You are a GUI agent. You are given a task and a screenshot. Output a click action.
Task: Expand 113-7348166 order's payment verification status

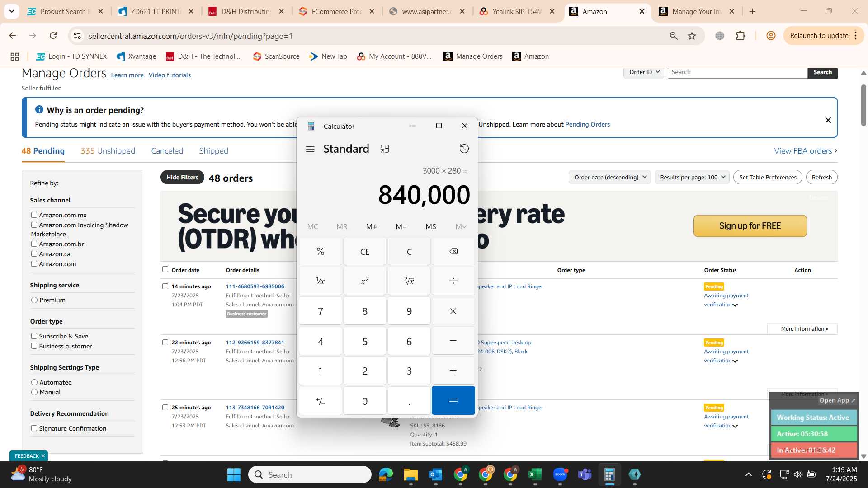coord(735,426)
